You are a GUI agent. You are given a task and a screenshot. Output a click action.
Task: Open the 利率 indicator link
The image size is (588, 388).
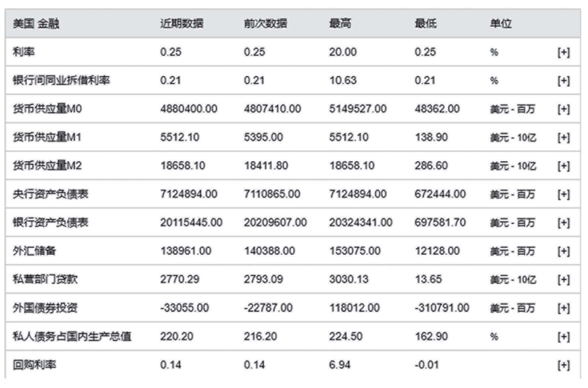(x=24, y=52)
